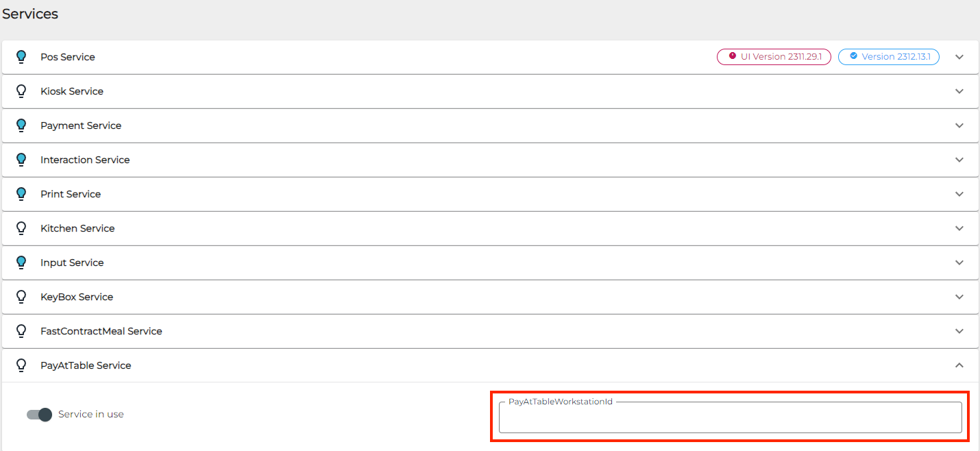Viewport: 980px width, 451px height.
Task: Click the Print Service lightbulb icon
Action: click(x=21, y=194)
